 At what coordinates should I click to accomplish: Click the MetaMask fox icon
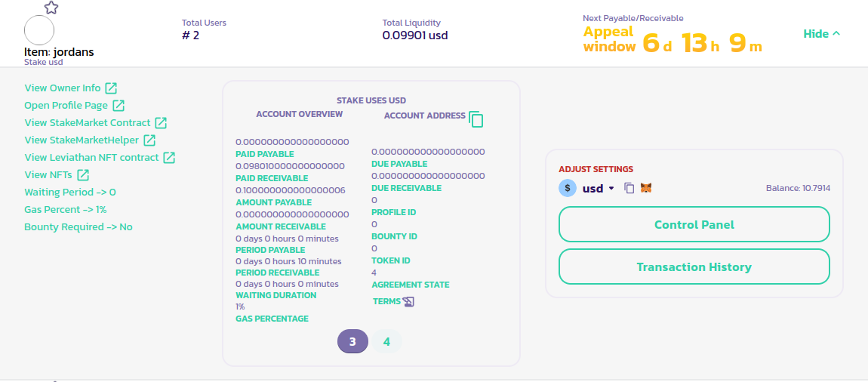(x=646, y=188)
